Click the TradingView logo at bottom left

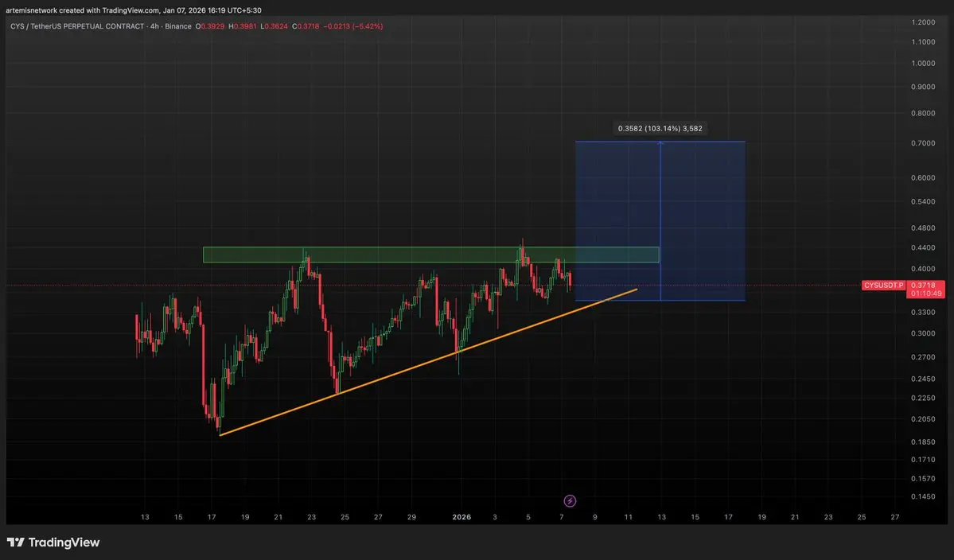point(53,542)
